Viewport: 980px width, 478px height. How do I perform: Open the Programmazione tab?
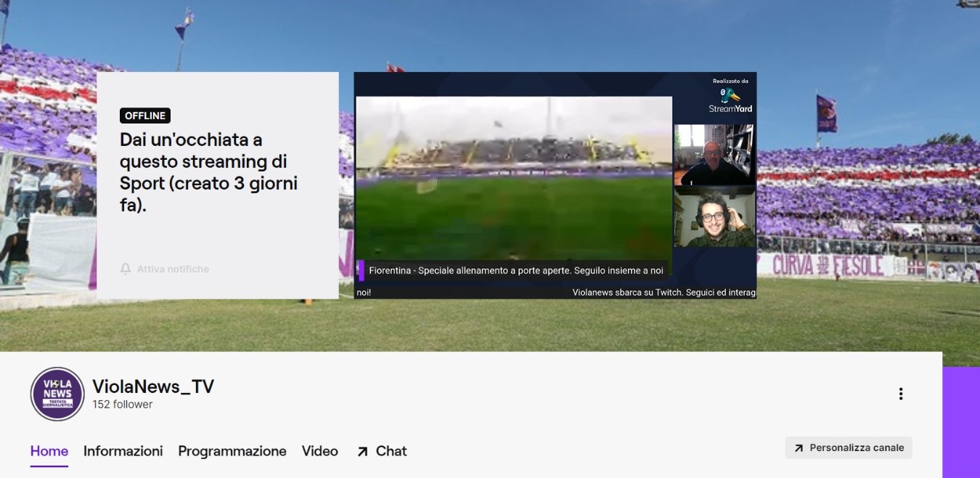point(232,451)
